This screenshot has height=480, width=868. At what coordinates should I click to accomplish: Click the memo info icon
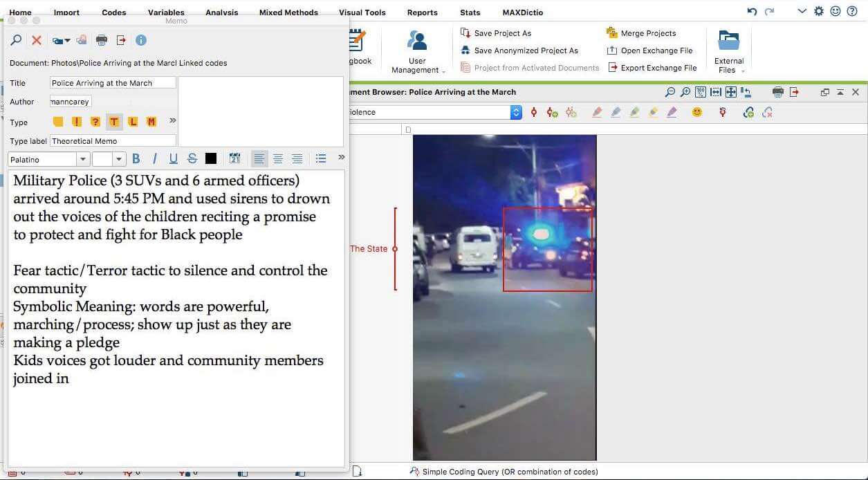(141, 40)
